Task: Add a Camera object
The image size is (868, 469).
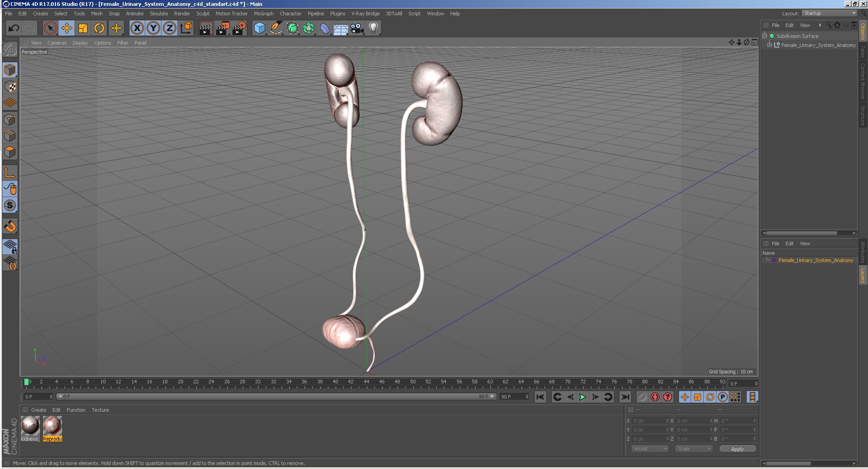Action: click(357, 28)
